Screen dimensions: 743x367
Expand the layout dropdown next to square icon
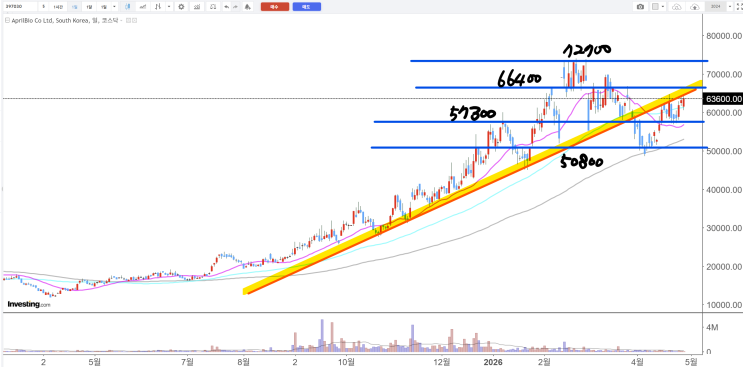coord(663,7)
